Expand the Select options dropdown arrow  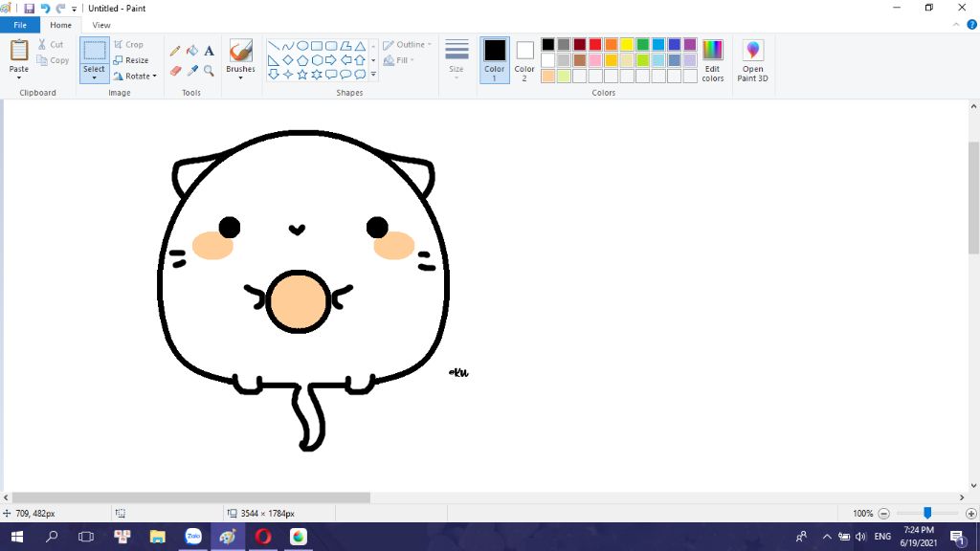pos(95,78)
